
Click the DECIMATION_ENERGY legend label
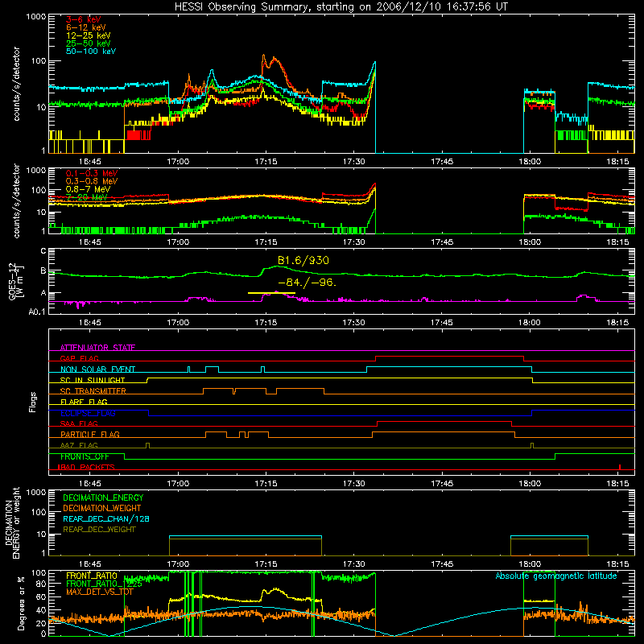(103, 497)
